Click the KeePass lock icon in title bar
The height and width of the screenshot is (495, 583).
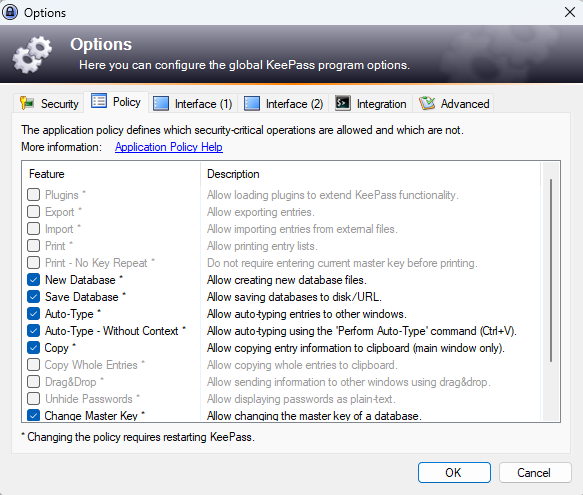tap(10, 12)
